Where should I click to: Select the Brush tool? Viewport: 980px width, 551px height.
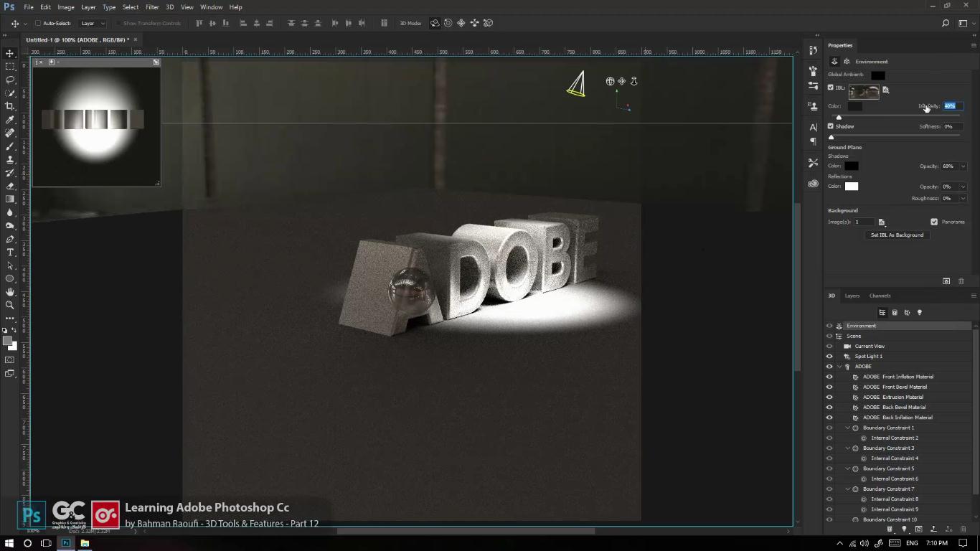(10, 146)
